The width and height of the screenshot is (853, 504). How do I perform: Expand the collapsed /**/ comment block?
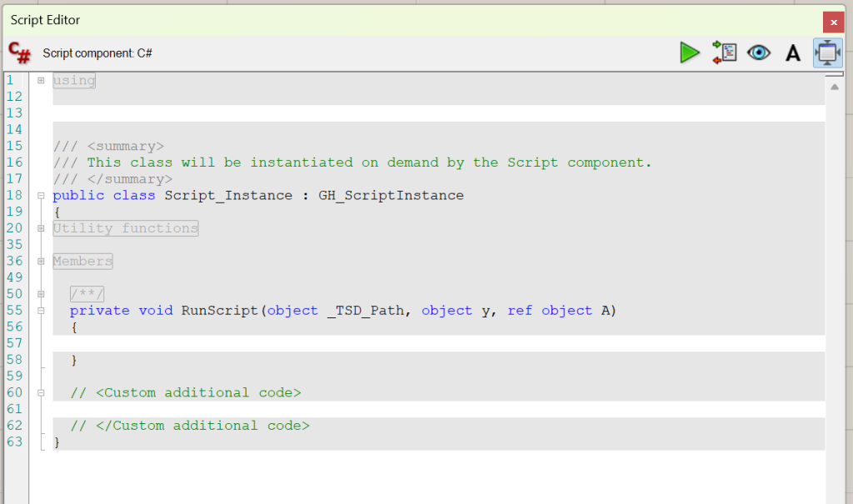[41, 294]
